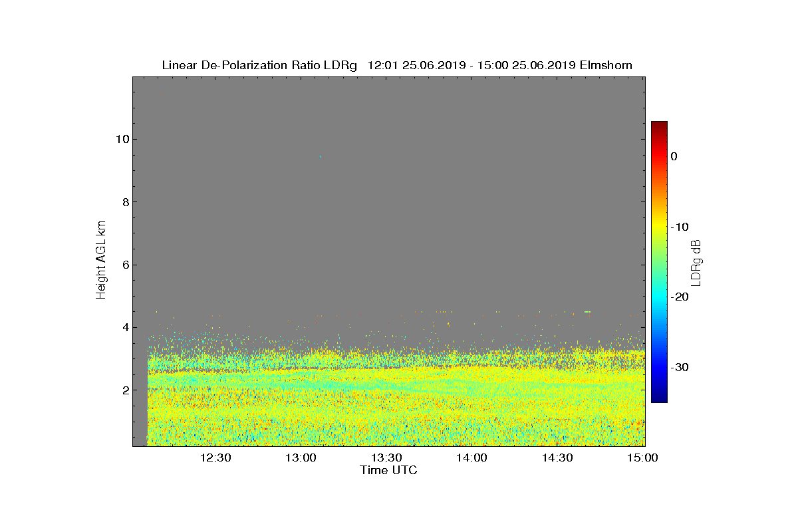The height and width of the screenshot is (532, 798).
Task: Click the plot title 'Linear De-Polarization Ratio LDRg'
Action: (x=259, y=65)
